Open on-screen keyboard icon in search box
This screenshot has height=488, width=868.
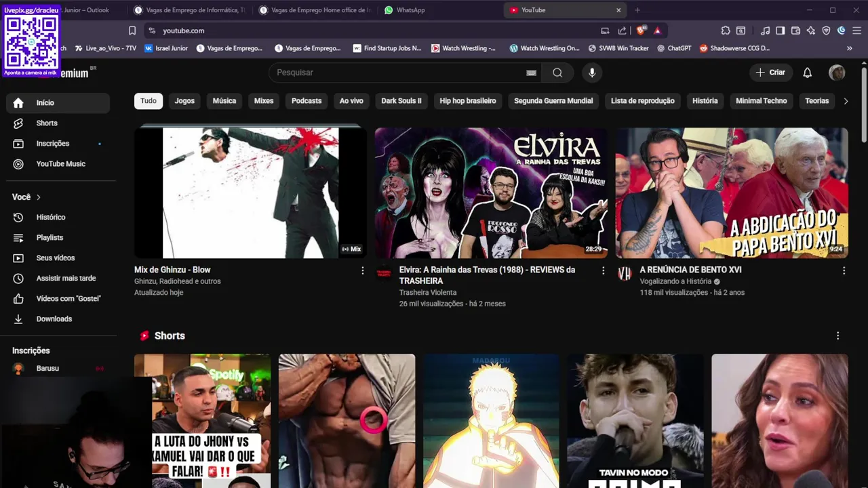click(x=531, y=73)
